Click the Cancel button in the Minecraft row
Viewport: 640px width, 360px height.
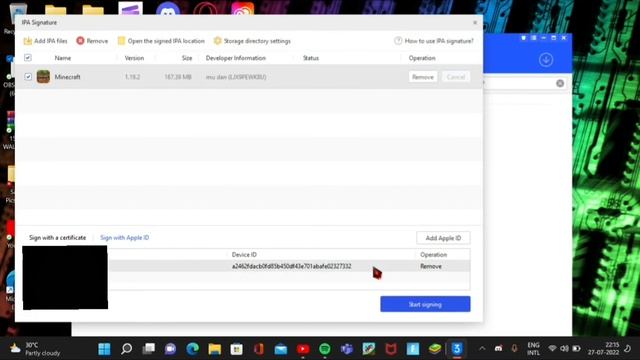456,77
